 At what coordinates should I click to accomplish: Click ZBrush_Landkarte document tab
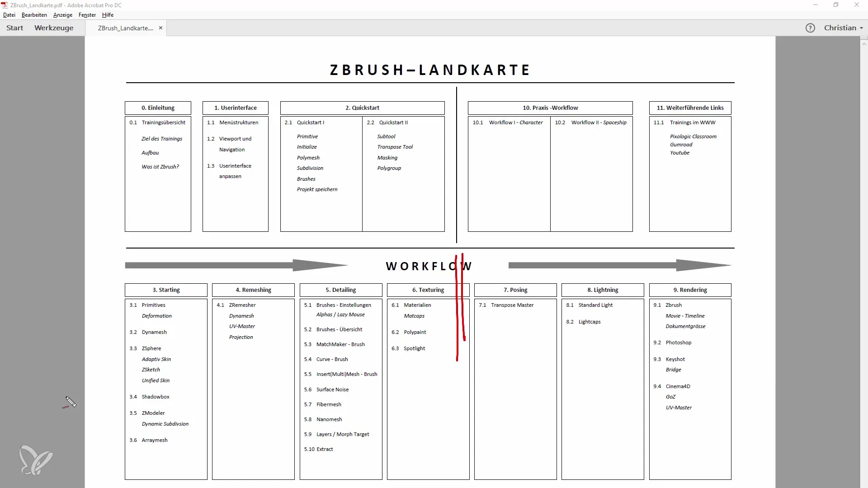tap(125, 28)
